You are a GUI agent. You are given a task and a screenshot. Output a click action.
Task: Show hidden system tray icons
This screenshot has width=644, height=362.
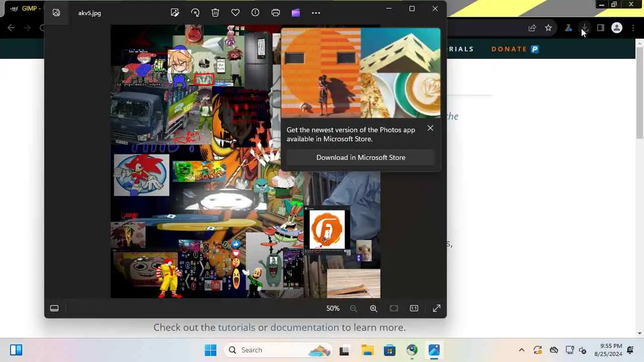[522, 350]
